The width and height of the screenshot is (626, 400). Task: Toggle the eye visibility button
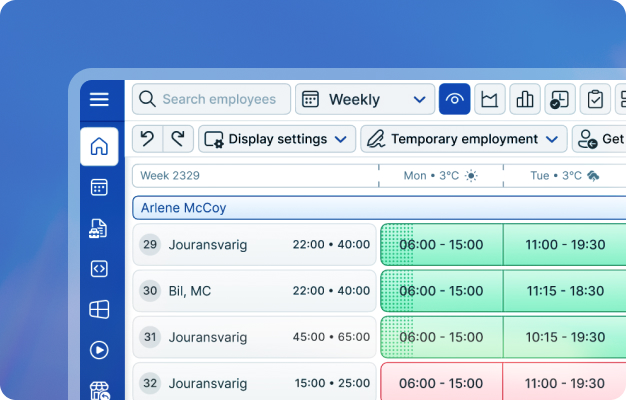pos(454,99)
